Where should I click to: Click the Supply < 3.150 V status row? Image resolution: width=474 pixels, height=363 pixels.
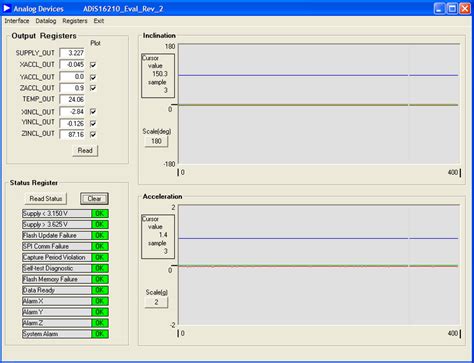(x=65, y=214)
